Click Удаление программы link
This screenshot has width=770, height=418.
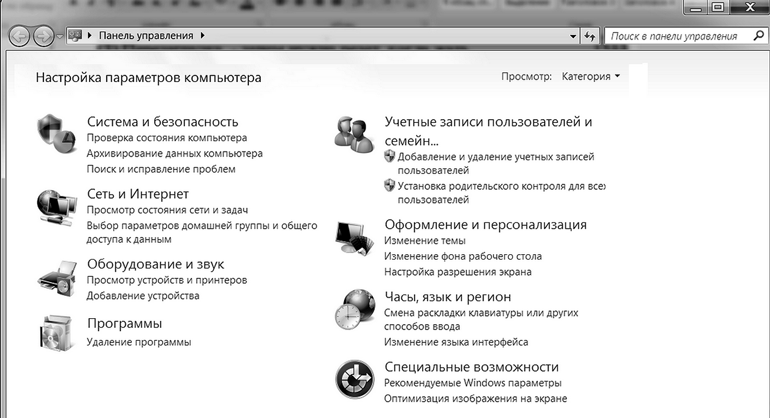tap(139, 342)
